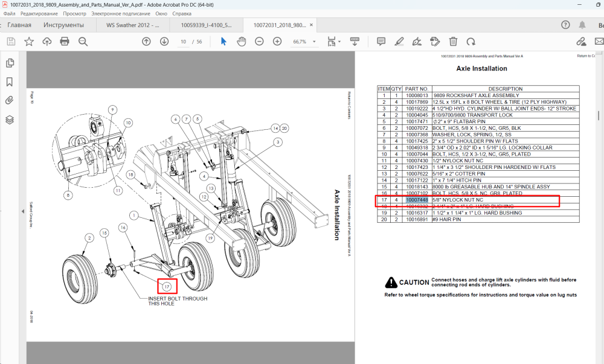The height and width of the screenshot is (364, 604).
Task: Activate the hand pan tool
Action: point(242,42)
